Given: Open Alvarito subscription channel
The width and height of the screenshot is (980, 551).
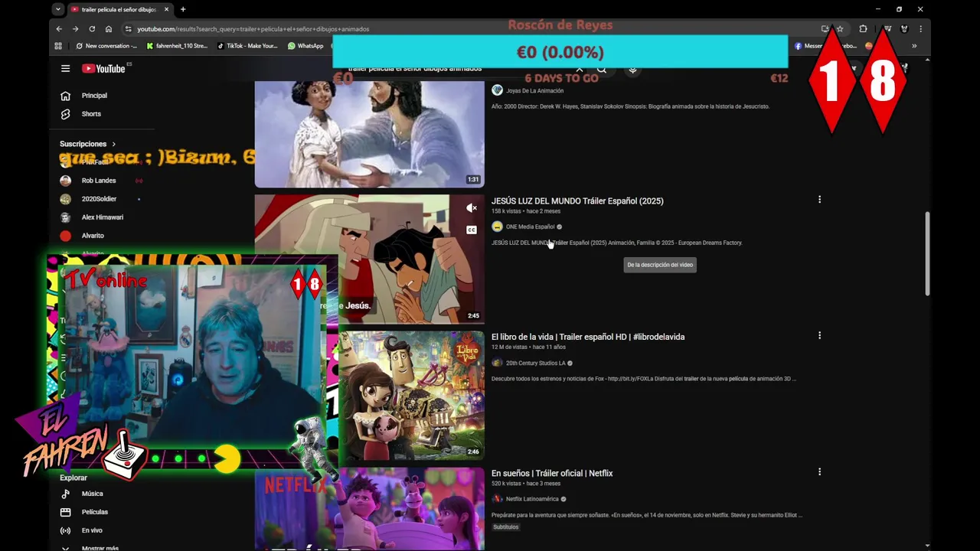Looking at the screenshot, I should (93, 236).
